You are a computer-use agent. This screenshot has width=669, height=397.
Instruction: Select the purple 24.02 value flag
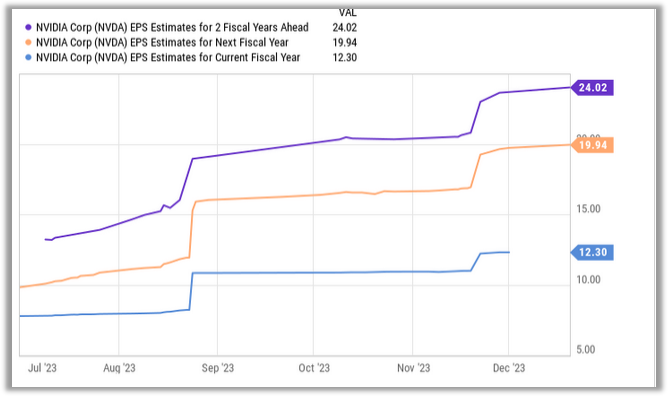click(592, 88)
